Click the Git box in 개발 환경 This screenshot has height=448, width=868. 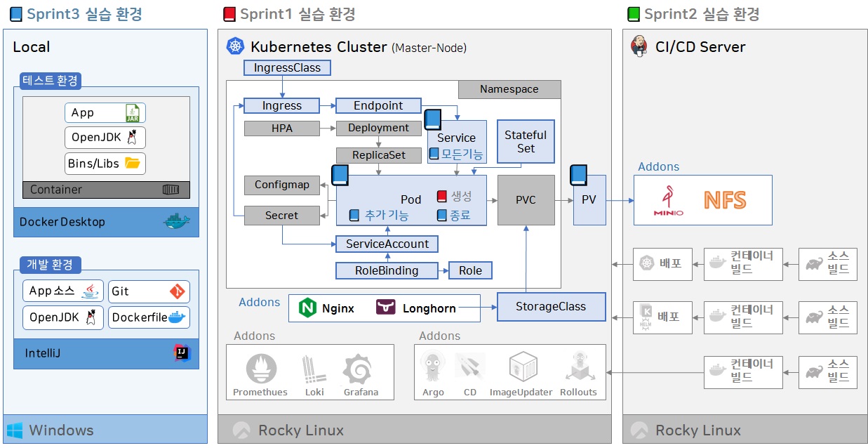point(149,291)
